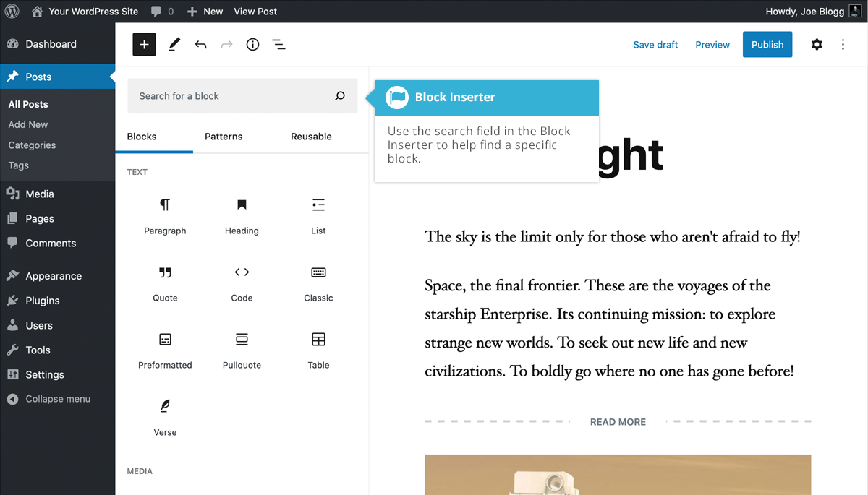Viewport: 868px width, 495px height.
Task: Toggle the block inserter plus button
Action: 144,44
